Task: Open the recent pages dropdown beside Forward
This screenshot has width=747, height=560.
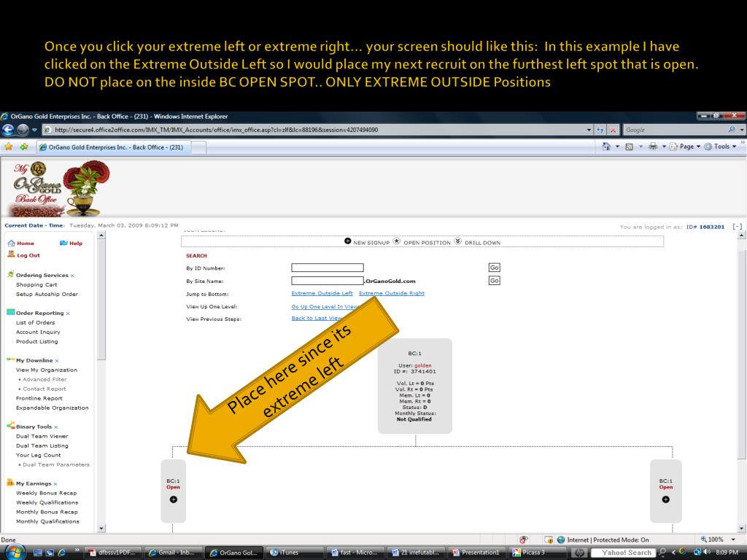Action: click(34, 130)
